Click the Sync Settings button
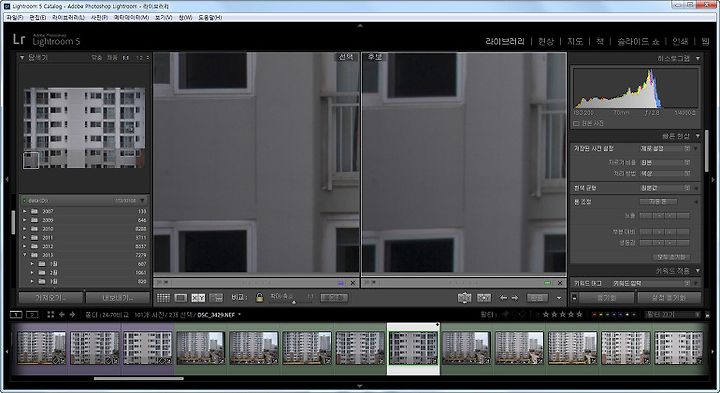The width and height of the screenshot is (720, 393). (x=669, y=298)
